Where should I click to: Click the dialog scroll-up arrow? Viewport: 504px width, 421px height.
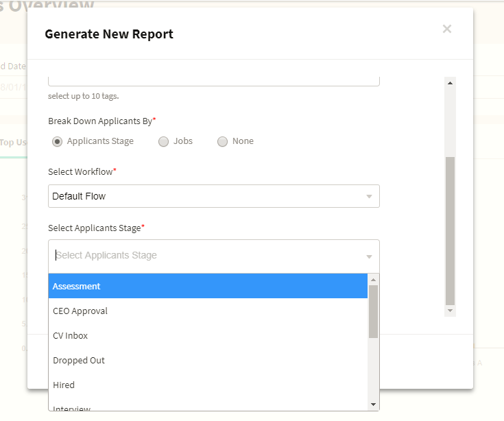[x=450, y=83]
